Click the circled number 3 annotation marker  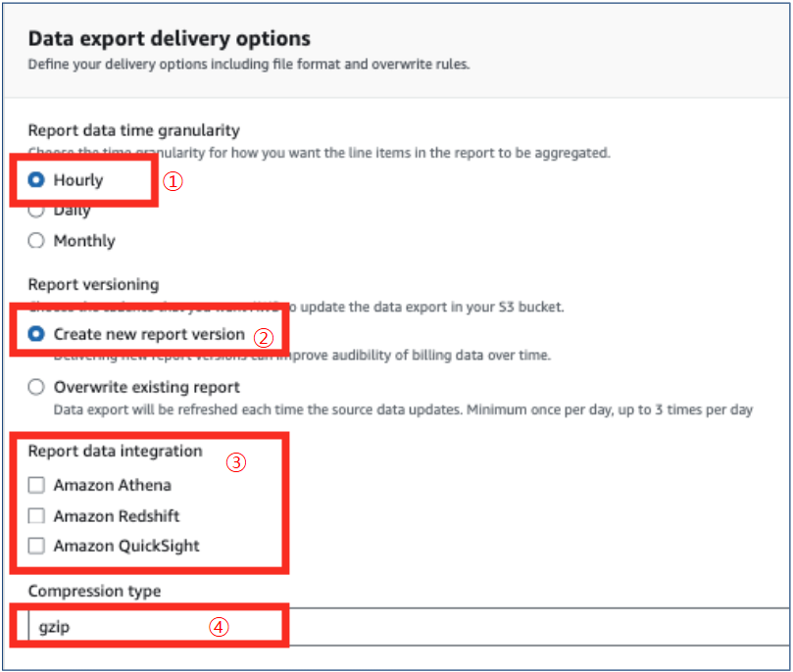pos(235,462)
